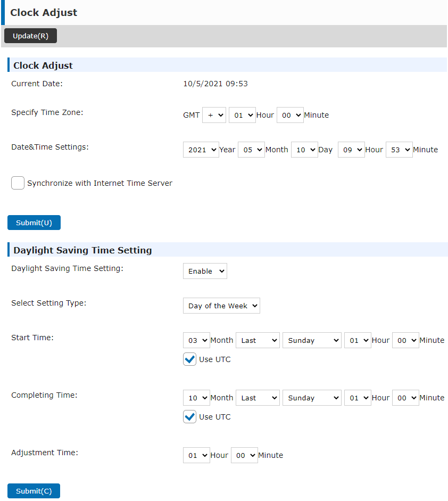Open the Month dropdown under Date&Time Settings
Image resolution: width=448 pixels, height=501 pixels.
click(x=251, y=150)
